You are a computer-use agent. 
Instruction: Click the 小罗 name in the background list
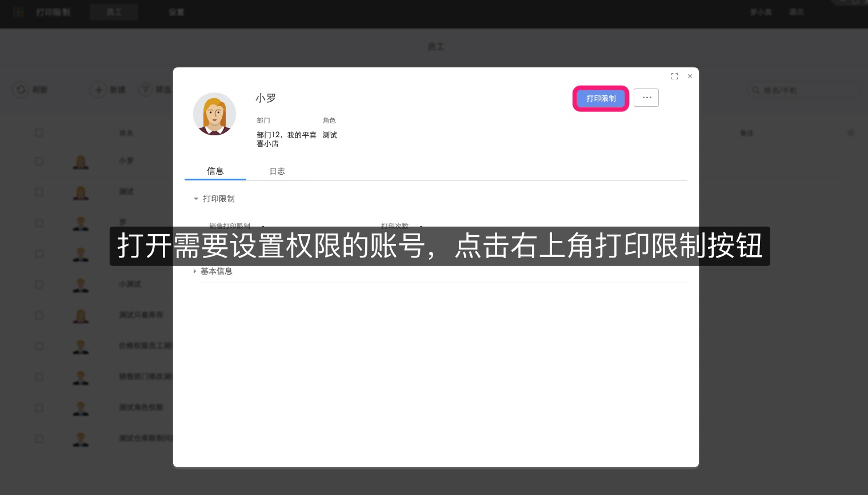(x=126, y=161)
